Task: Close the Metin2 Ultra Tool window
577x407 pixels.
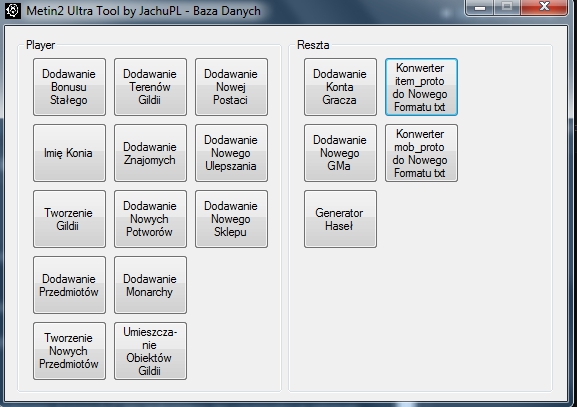Action: pos(544,7)
